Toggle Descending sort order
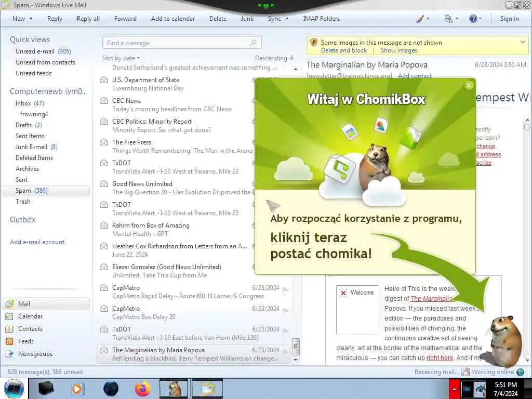 274,58
